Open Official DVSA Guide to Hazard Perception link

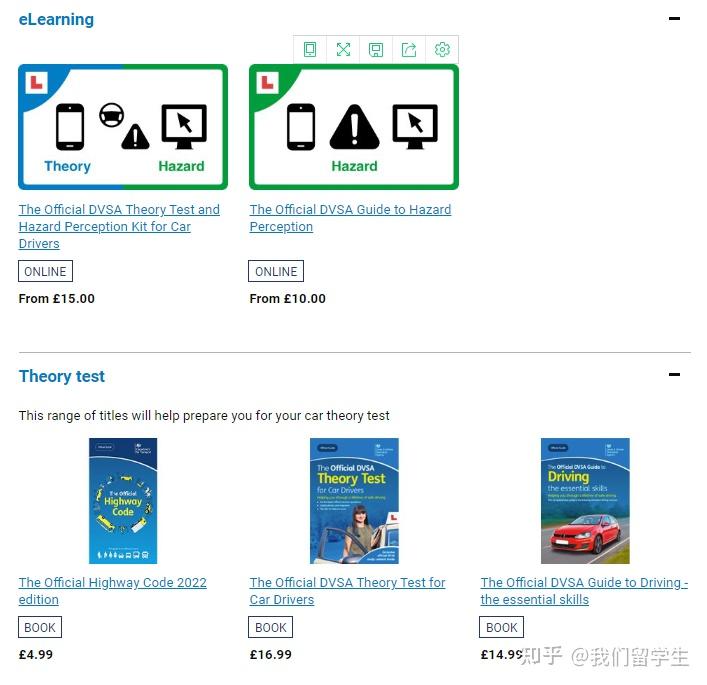point(350,218)
